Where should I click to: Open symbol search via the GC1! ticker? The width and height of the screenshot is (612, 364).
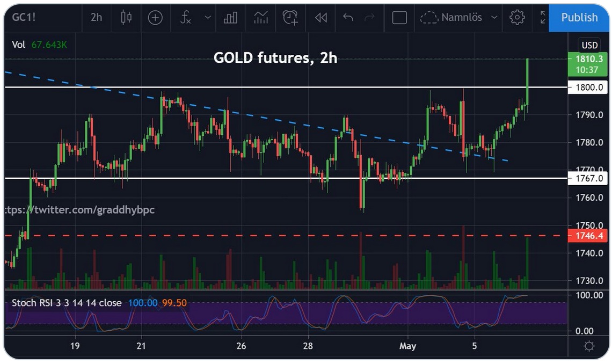click(25, 18)
